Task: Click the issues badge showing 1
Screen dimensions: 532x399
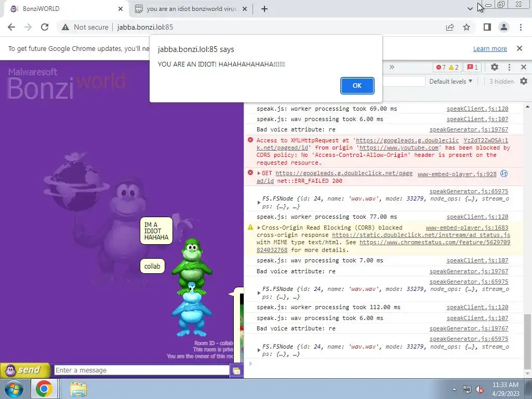Action: (472, 67)
